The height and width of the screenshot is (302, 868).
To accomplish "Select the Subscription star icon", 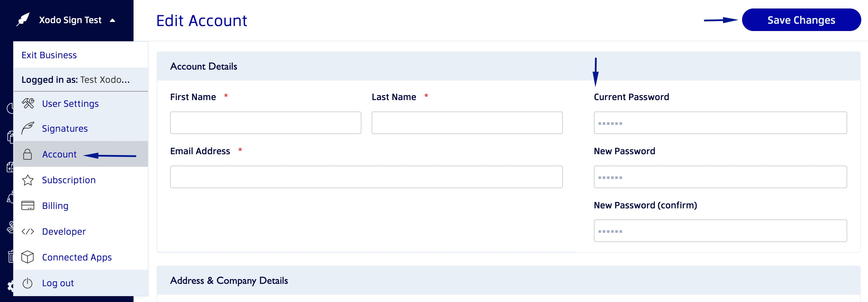I will click(x=28, y=180).
